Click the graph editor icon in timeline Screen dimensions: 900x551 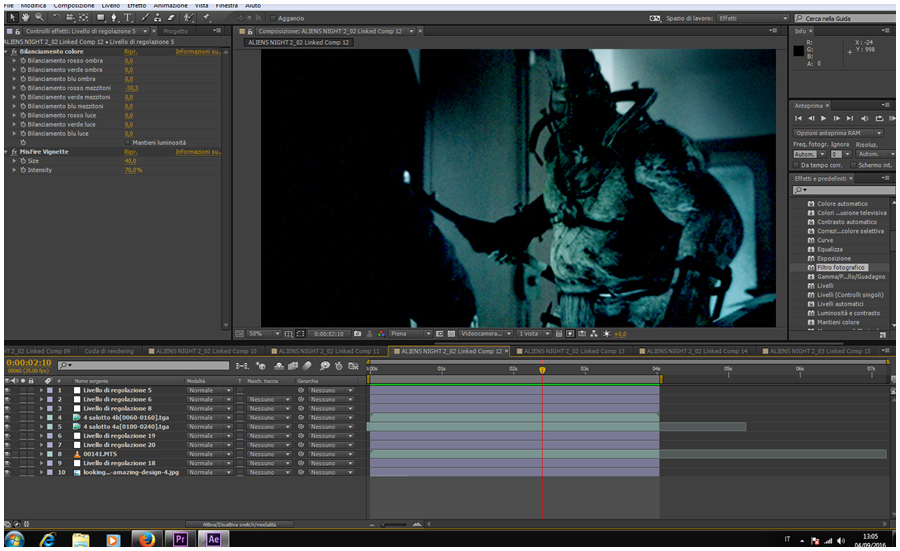(x=353, y=366)
